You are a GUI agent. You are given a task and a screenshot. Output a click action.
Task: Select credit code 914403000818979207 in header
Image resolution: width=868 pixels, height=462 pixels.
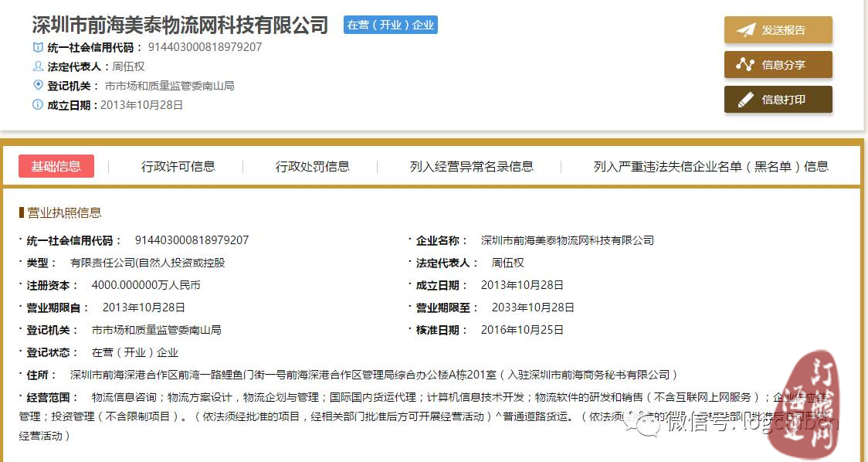click(x=205, y=47)
